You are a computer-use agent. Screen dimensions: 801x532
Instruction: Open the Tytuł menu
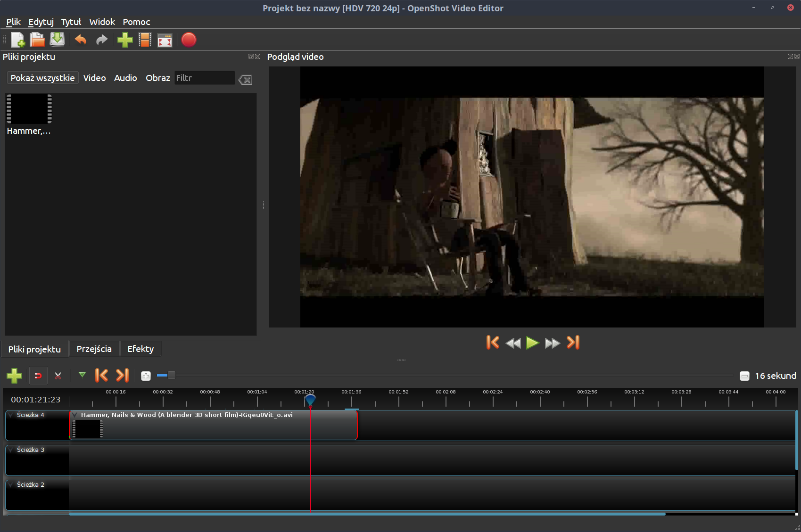pos(71,22)
